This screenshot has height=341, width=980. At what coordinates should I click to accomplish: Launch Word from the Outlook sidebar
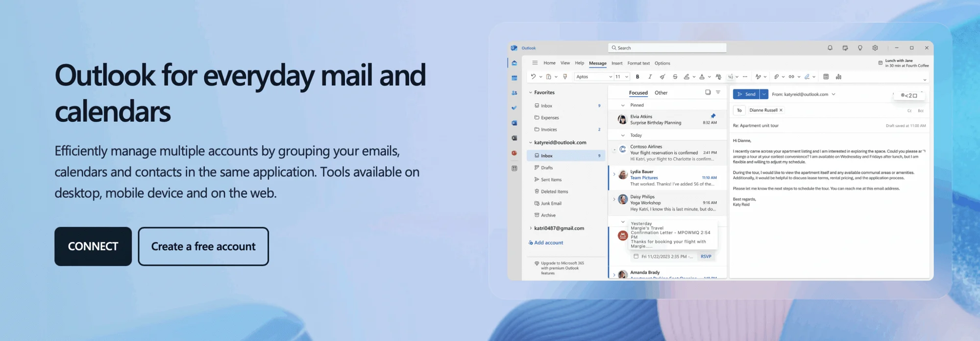(514, 123)
